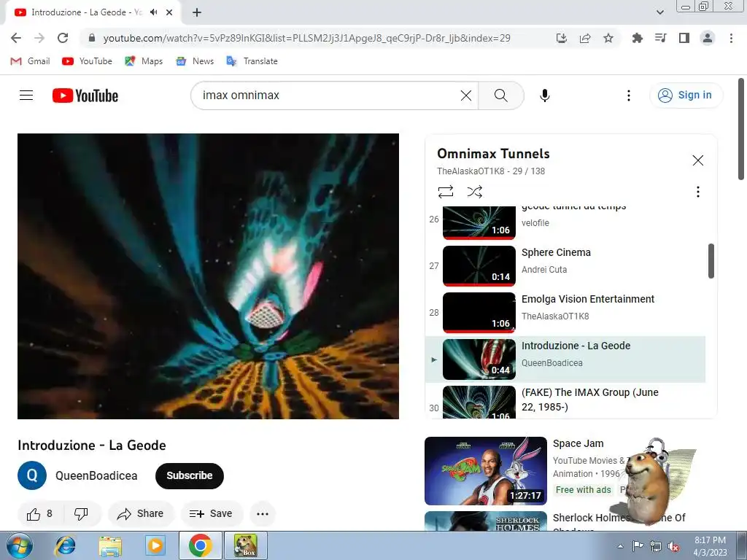This screenshot has width=747, height=560.
Task: Open Space Jam movie thumbnail
Action: [485, 470]
